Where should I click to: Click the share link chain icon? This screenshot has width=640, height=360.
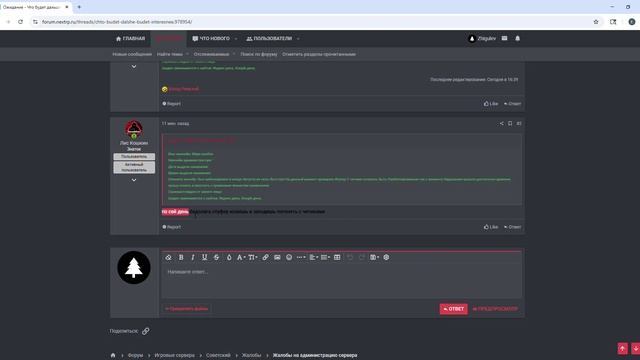pyautogui.click(x=146, y=331)
